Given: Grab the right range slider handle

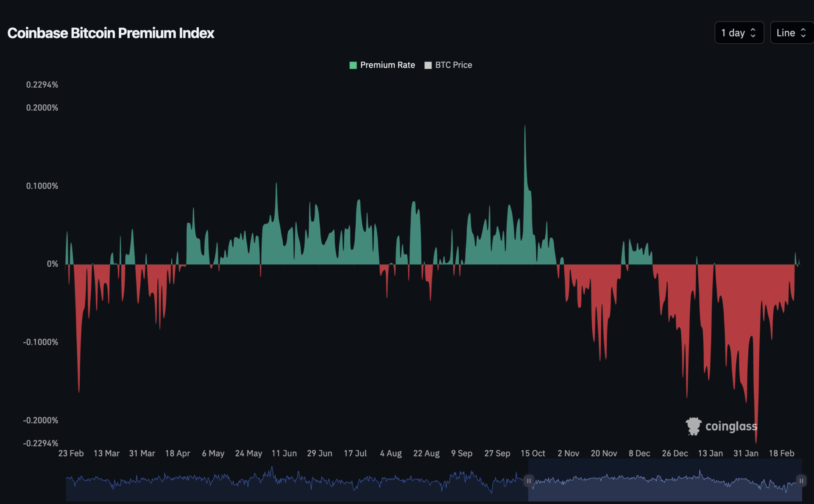Looking at the screenshot, I should [x=801, y=481].
